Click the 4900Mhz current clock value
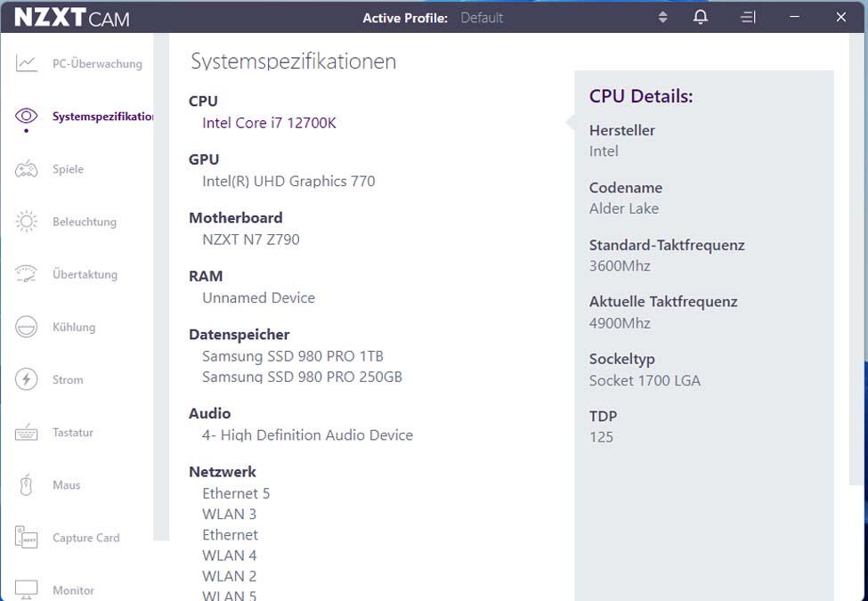868x601 pixels. pos(620,323)
